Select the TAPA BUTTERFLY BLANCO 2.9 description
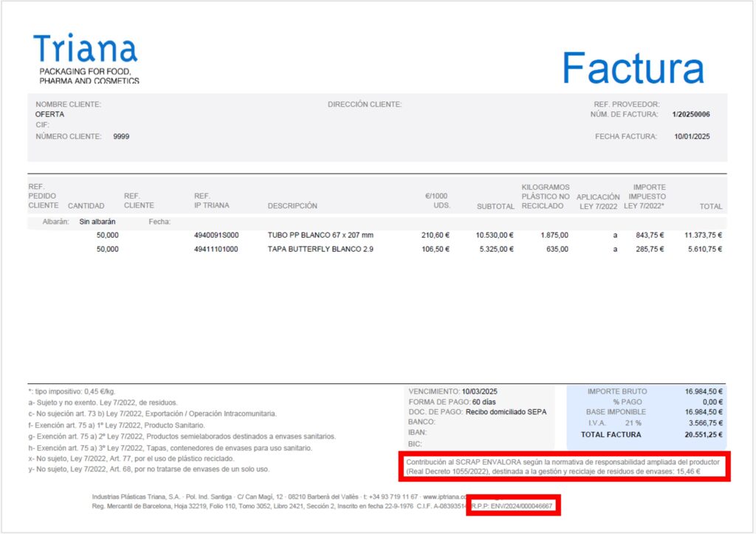Image resolution: width=756 pixels, height=534 pixels. click(x=320, y=250)
